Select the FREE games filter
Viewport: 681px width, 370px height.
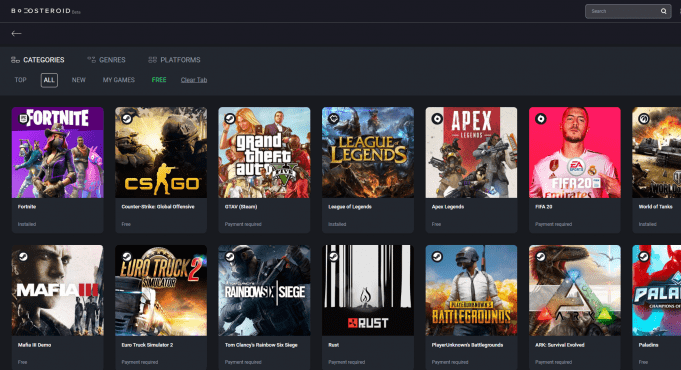coord(159,80)
